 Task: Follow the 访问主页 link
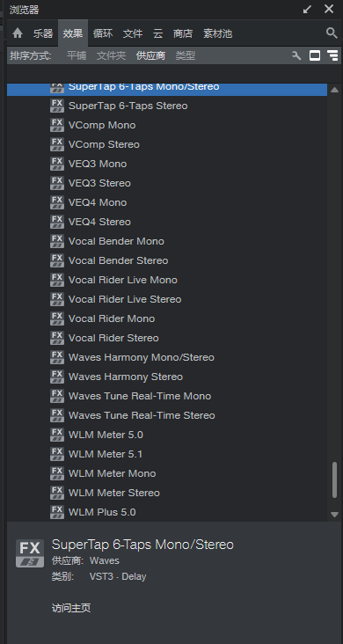(x=71, y=608)
